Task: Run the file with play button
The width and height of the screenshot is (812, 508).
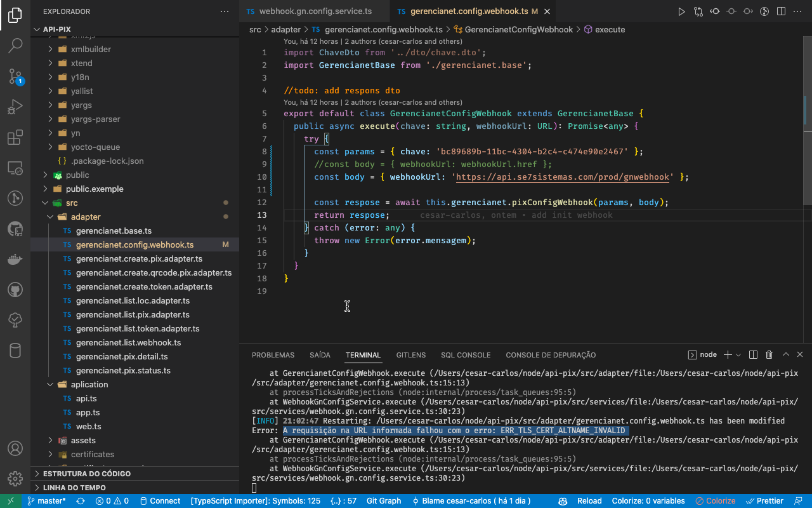Action: tap(681, 11)
